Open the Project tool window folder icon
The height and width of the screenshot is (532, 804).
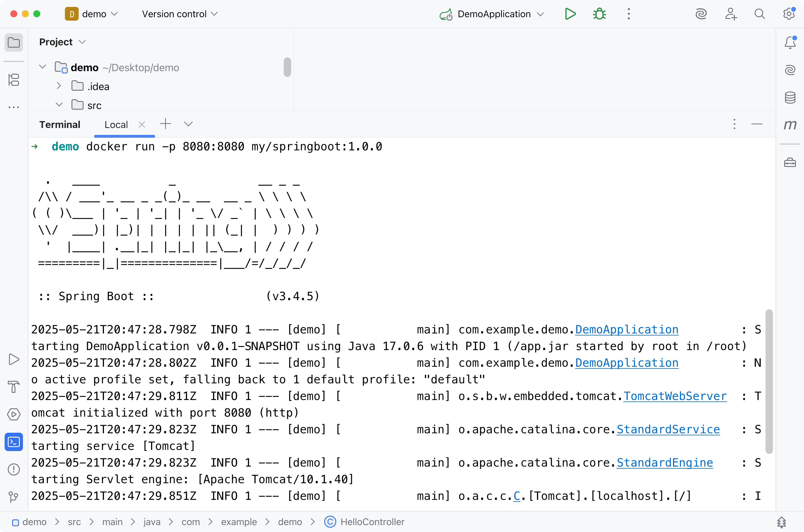13,43
